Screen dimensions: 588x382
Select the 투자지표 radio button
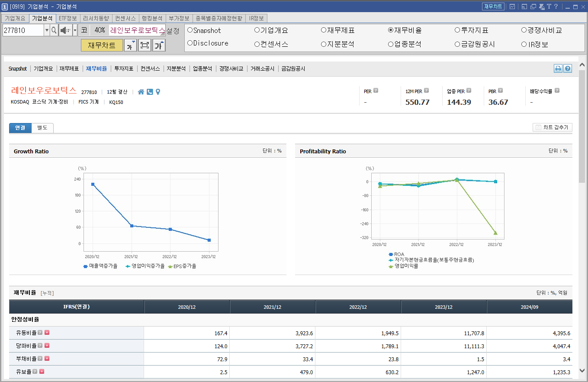457,30
